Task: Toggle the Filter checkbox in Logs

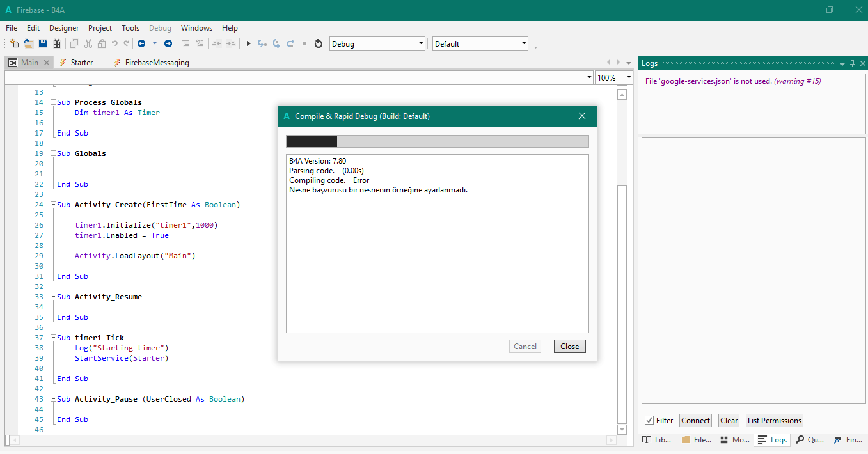Action: [649, 420]
